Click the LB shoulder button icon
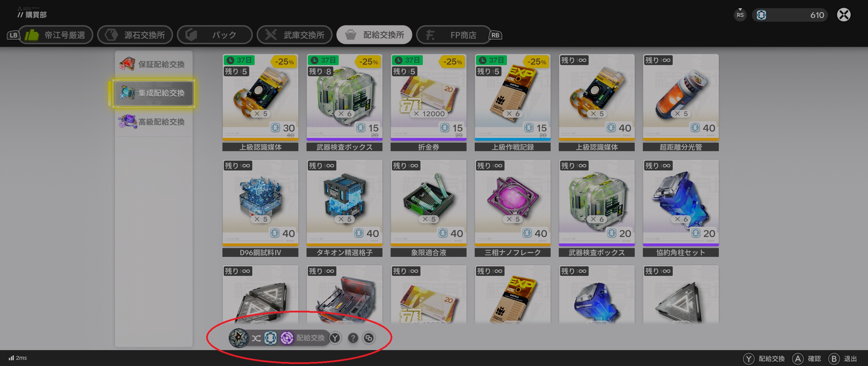 pyautogui.click(x=13, y=35)
